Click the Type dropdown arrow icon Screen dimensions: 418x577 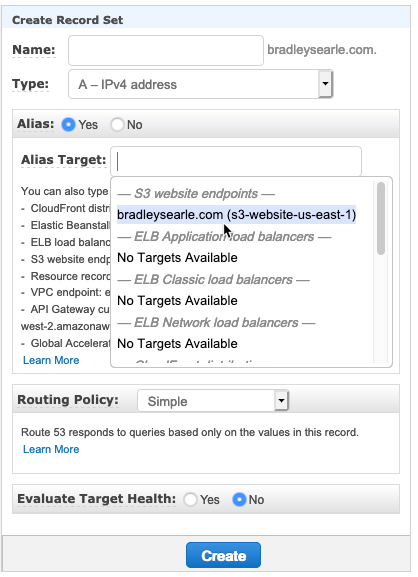coord(325,84)
